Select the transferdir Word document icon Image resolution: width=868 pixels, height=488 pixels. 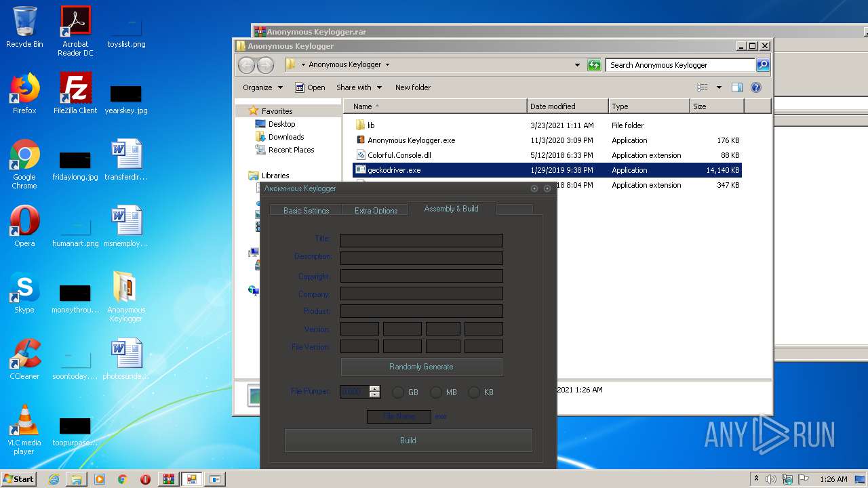click(x=125, y=160)
